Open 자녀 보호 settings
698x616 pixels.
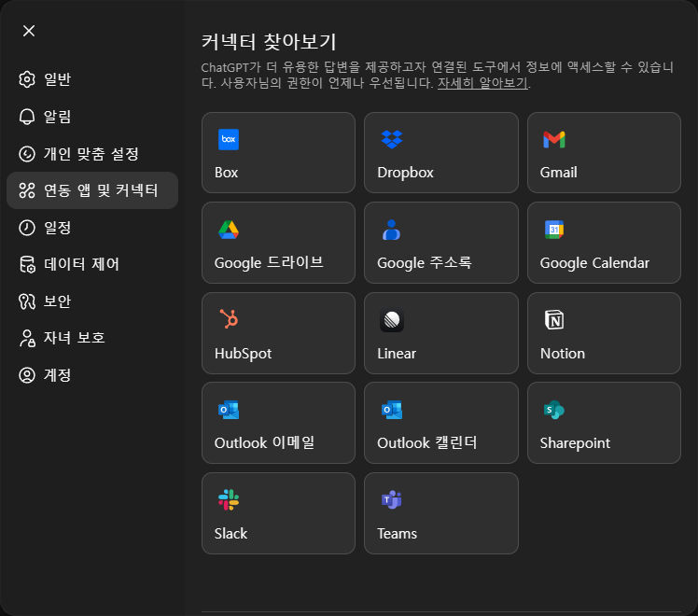[92, 338]
